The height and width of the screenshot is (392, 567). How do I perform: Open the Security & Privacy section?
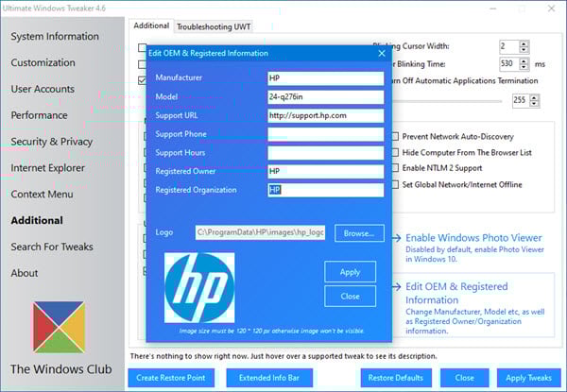click(x=52, y=142)
